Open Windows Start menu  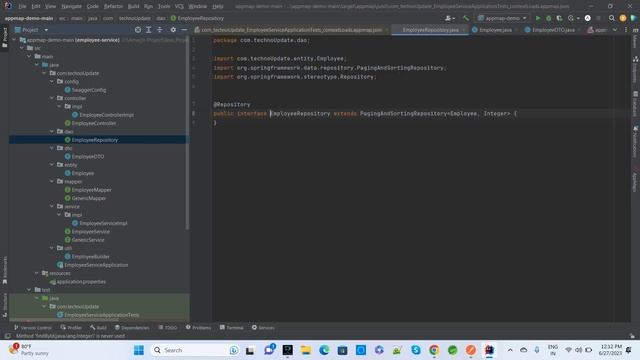[x=139, y=350]
